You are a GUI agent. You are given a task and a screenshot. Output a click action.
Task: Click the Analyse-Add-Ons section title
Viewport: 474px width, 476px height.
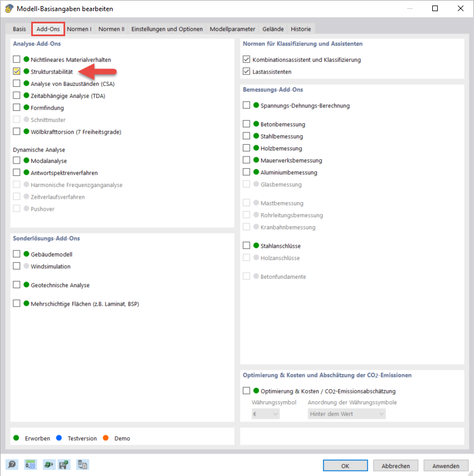37,44
